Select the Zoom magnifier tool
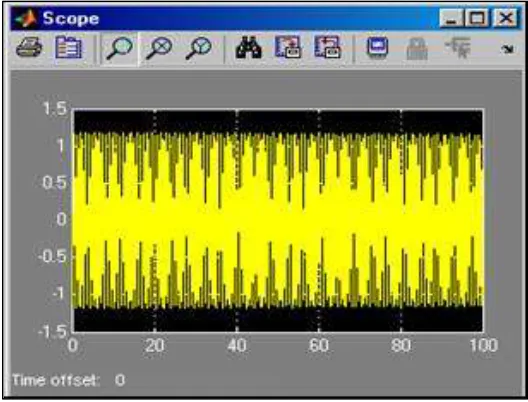 click(x=120, y=48)
